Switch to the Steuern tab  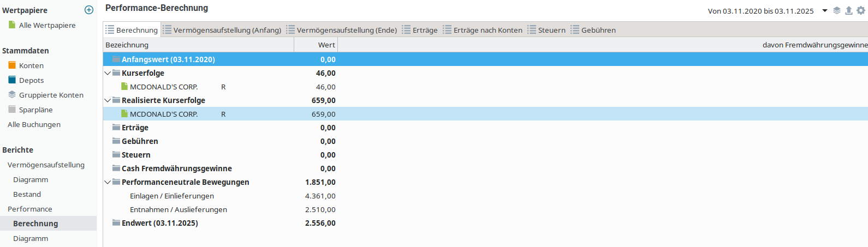[546, 30]
